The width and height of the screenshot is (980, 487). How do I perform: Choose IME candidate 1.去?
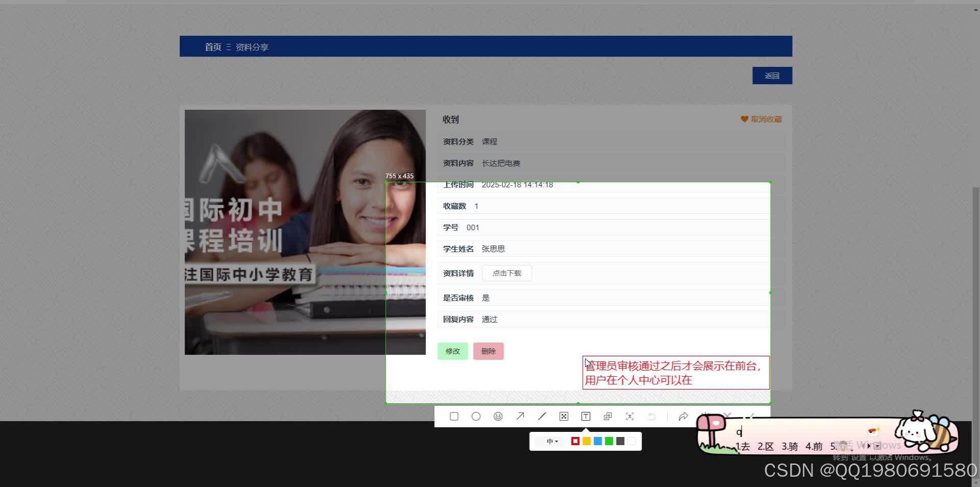tap(743, 447)
